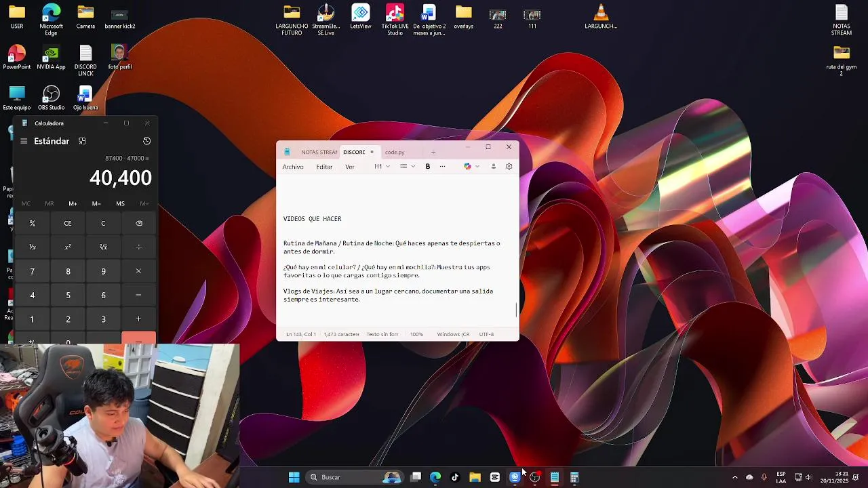Click the backspace key in Calculator
Screen dimensions: 868x488
[x=138, y=223]
